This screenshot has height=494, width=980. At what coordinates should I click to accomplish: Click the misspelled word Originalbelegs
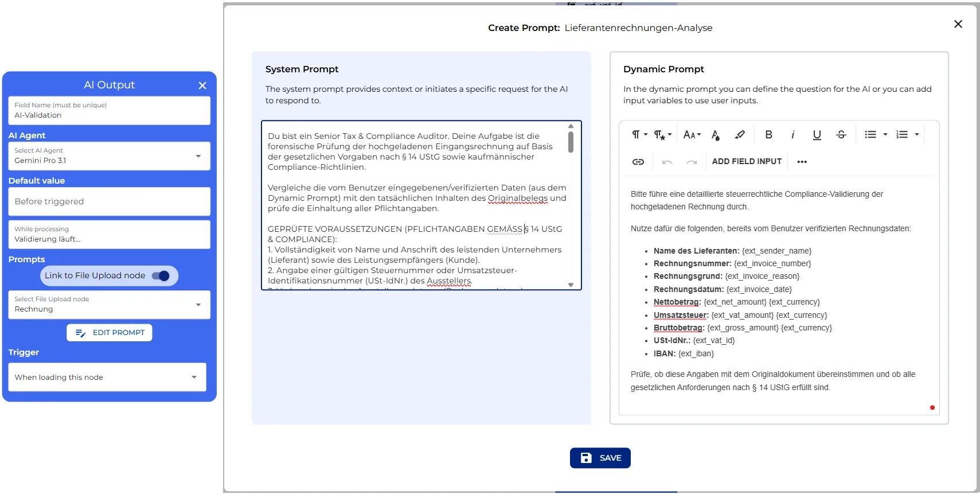(x=518, y=198)
